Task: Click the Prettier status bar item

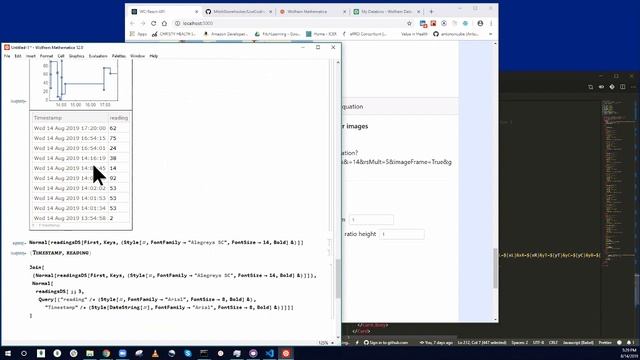Action: (605, 342)
